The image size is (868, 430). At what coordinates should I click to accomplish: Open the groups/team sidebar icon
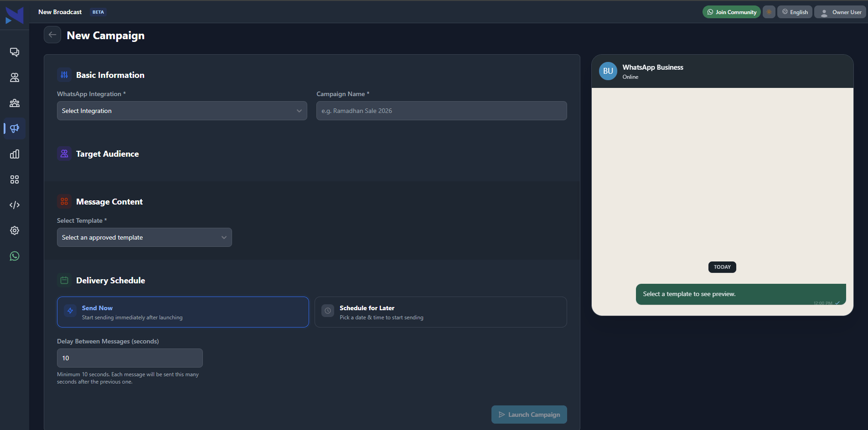[15, 103]
